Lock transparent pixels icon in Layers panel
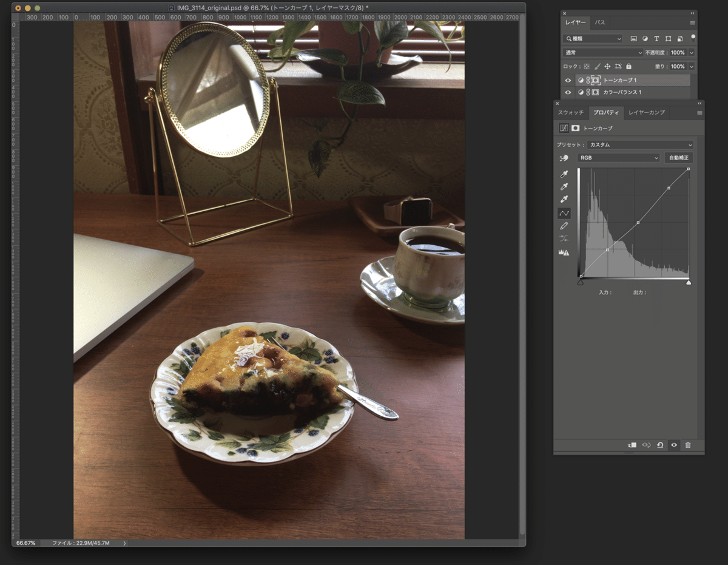This screenshot has height=565, width=728. coord(586,66)
